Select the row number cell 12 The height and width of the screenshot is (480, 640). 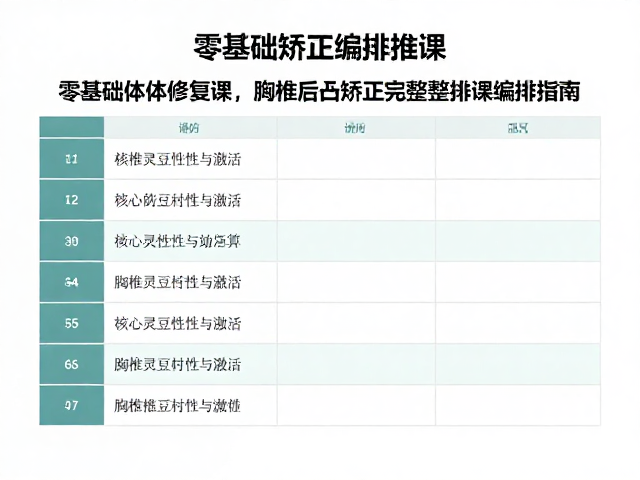tap(72, 200)
